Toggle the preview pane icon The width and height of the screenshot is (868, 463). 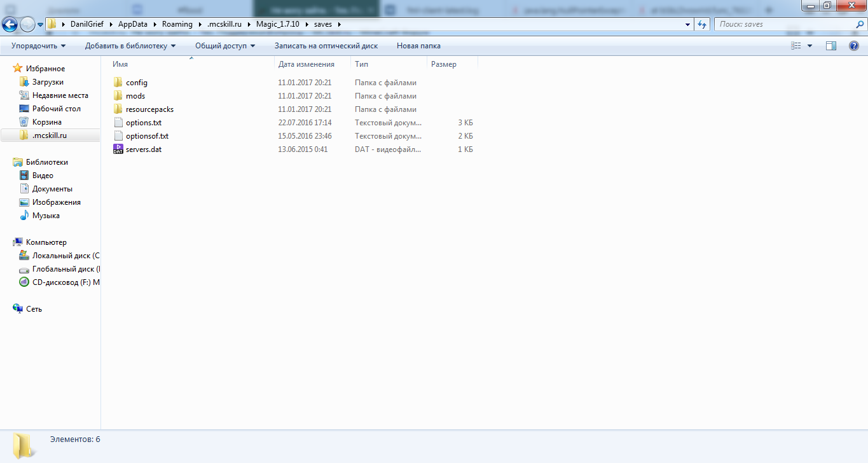click(830, 46)
